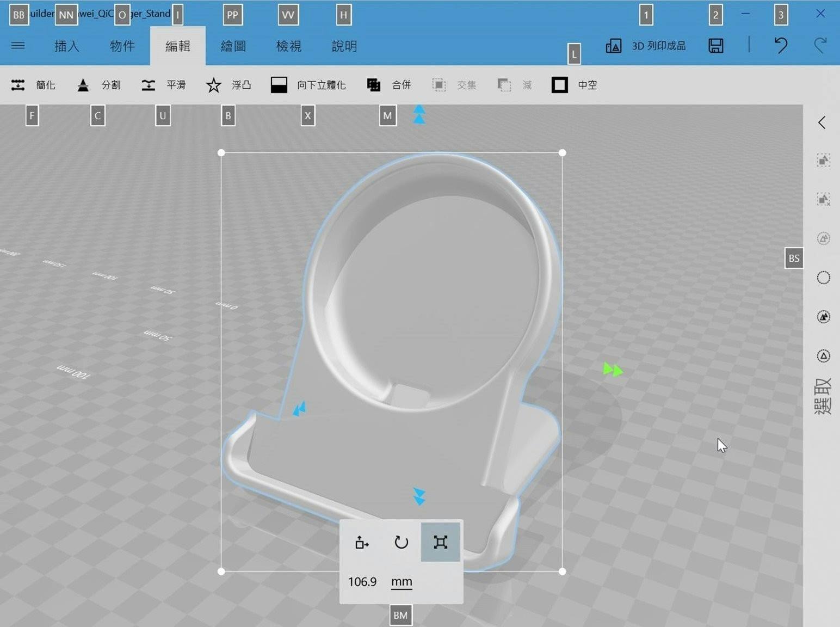Click the 3D 列印成品 button

[x=646, y=46]
